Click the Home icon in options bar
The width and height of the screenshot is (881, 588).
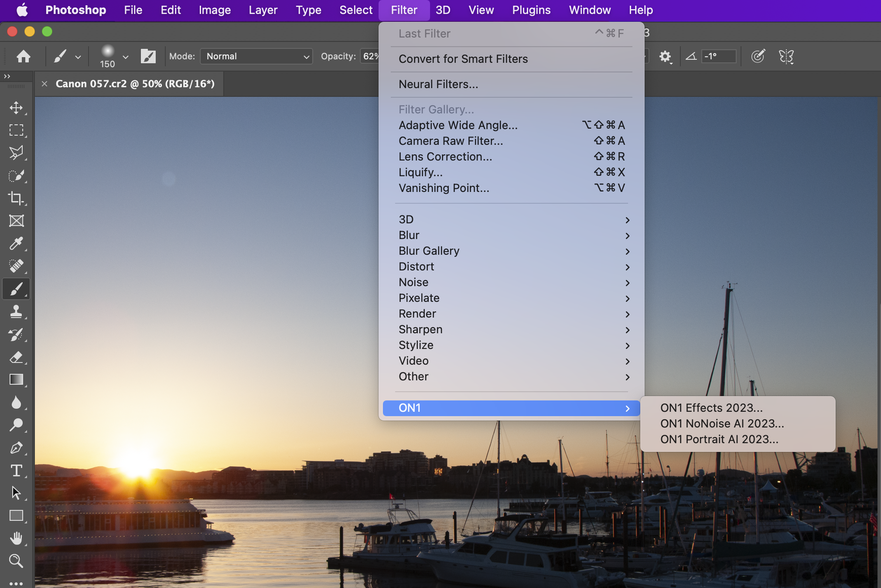coord(24,56)
